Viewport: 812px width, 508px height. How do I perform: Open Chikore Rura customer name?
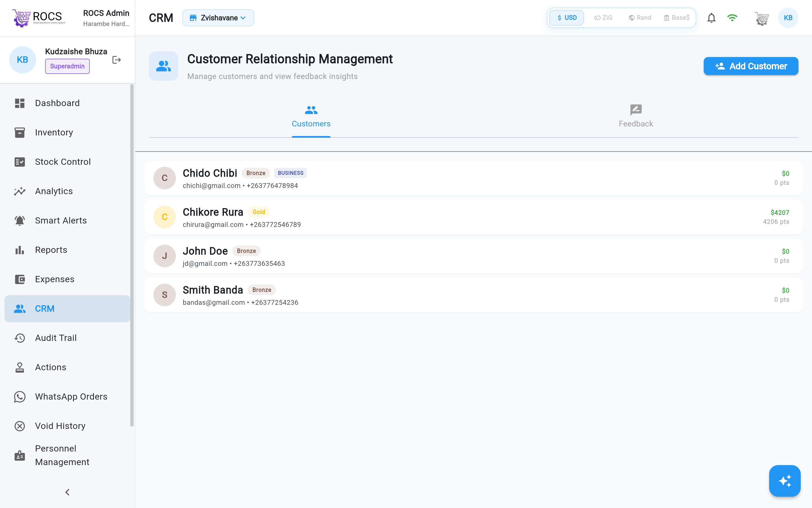pos(213,212)
